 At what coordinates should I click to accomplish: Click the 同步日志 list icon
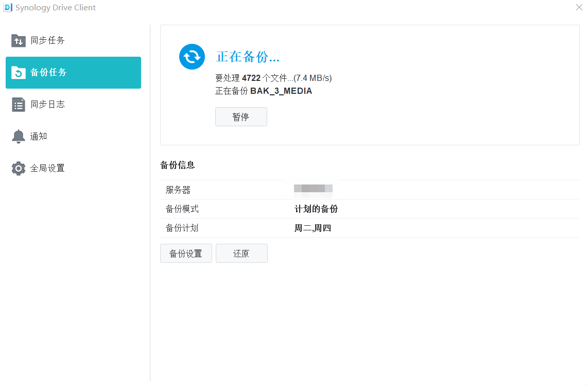pyautogui.click(x=19, y=105)
